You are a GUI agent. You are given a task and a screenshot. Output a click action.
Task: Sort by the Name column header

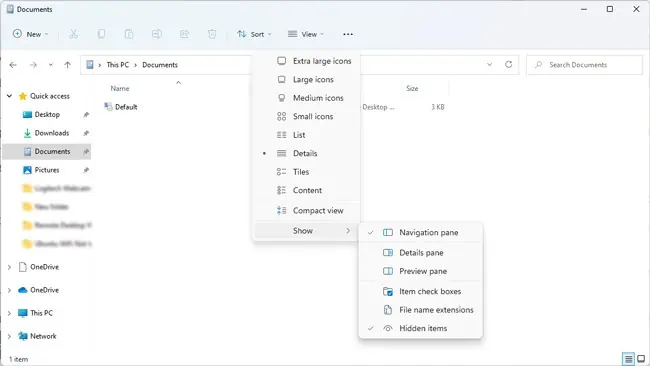(120, 88)
